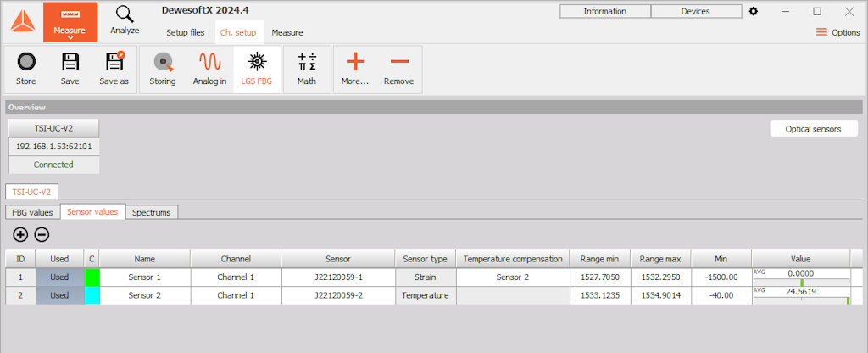Select the TSI-UC-V2 device tab
Screen dimensions: 868x353
(x=31, y=192)
